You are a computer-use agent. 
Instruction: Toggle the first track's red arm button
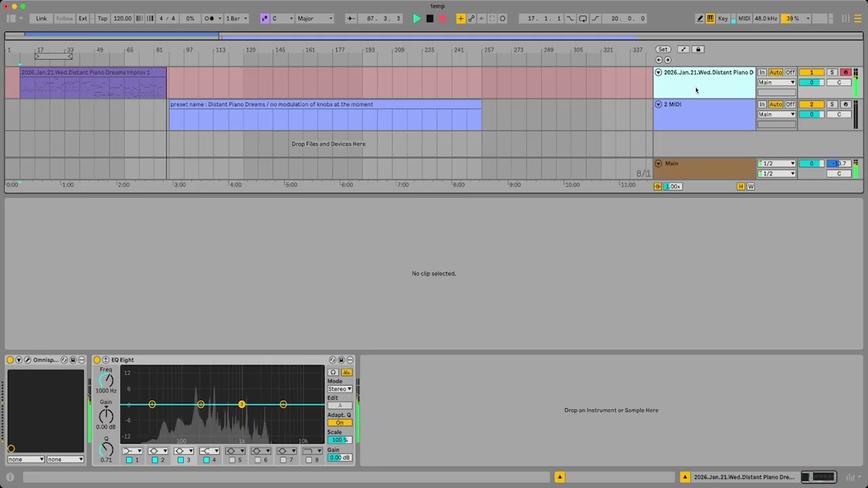coord(845,73)
